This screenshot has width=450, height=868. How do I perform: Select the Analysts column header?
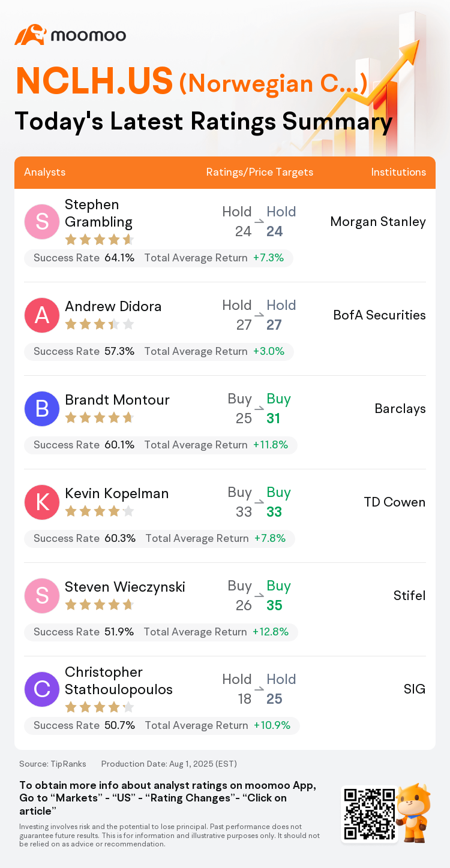point(45,172)
